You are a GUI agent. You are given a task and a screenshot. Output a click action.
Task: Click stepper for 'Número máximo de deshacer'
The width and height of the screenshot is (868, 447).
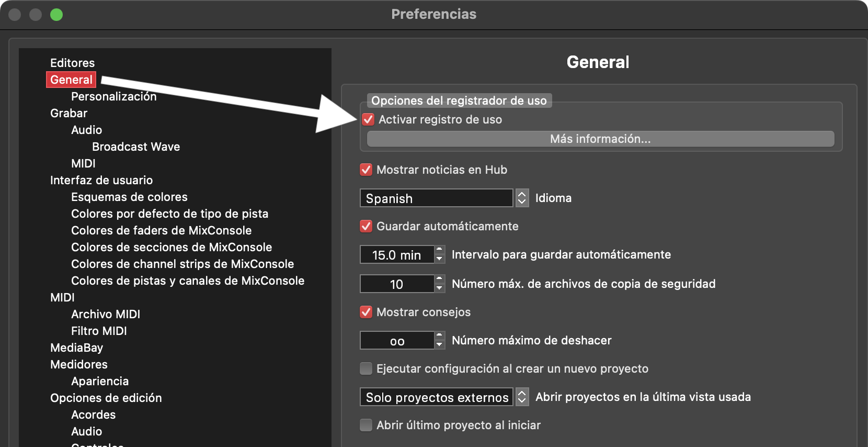click(440, 340)
